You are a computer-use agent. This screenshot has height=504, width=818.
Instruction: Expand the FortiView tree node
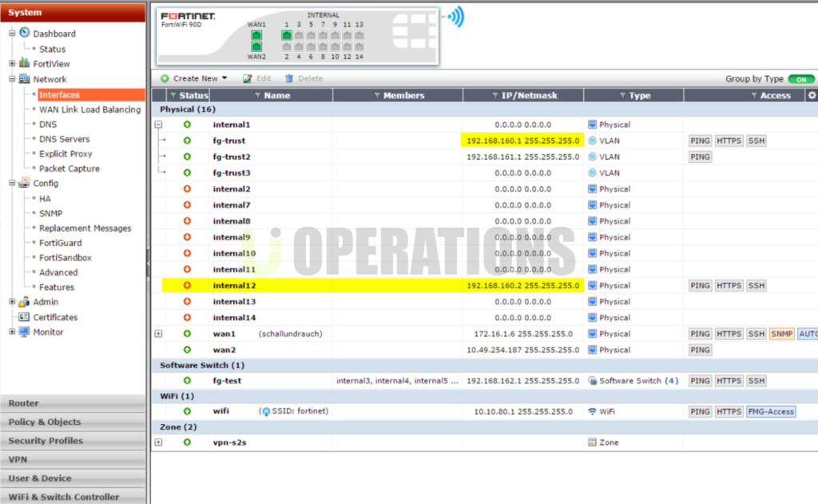12,64
